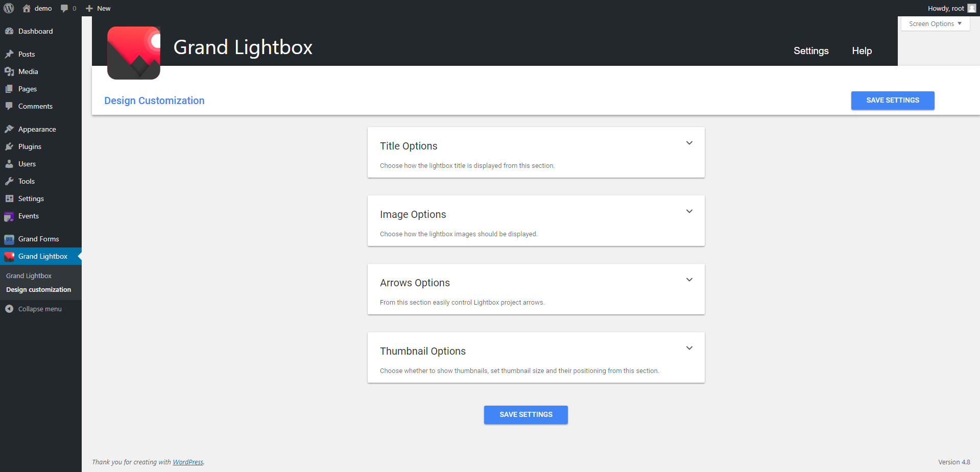
Task: Click the Dashboard gauge icon
Action: (x=9, y=31)
